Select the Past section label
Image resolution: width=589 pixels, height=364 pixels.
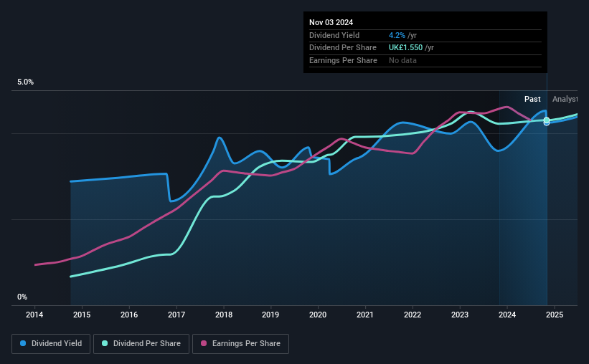pos(532,99)
